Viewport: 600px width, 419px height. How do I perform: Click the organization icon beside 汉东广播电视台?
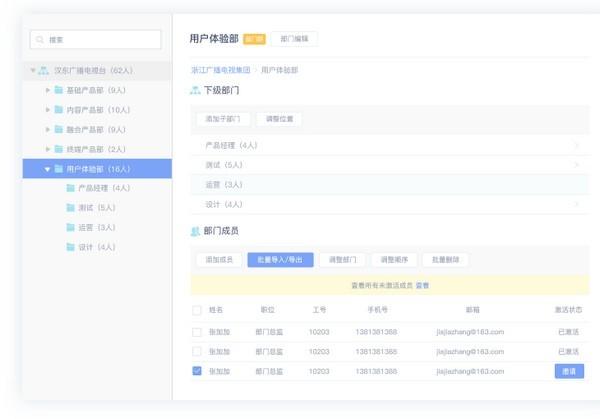click(43, 71)
